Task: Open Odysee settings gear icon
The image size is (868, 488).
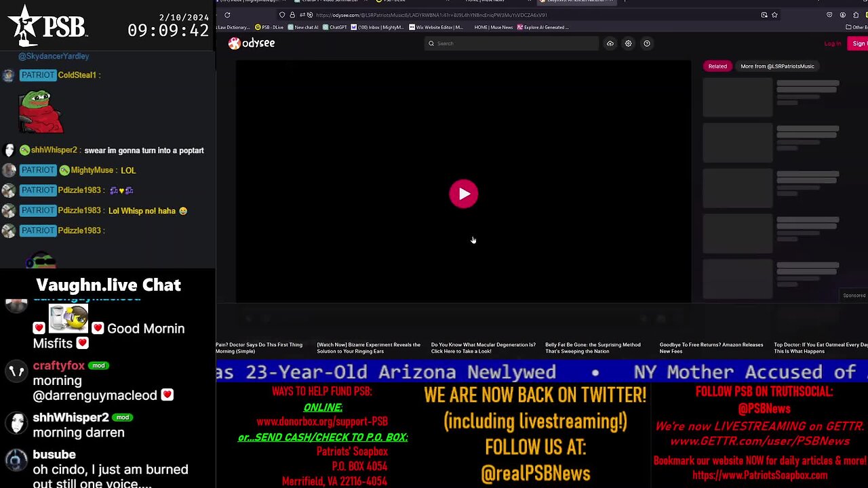Action: tap(628, 43)
